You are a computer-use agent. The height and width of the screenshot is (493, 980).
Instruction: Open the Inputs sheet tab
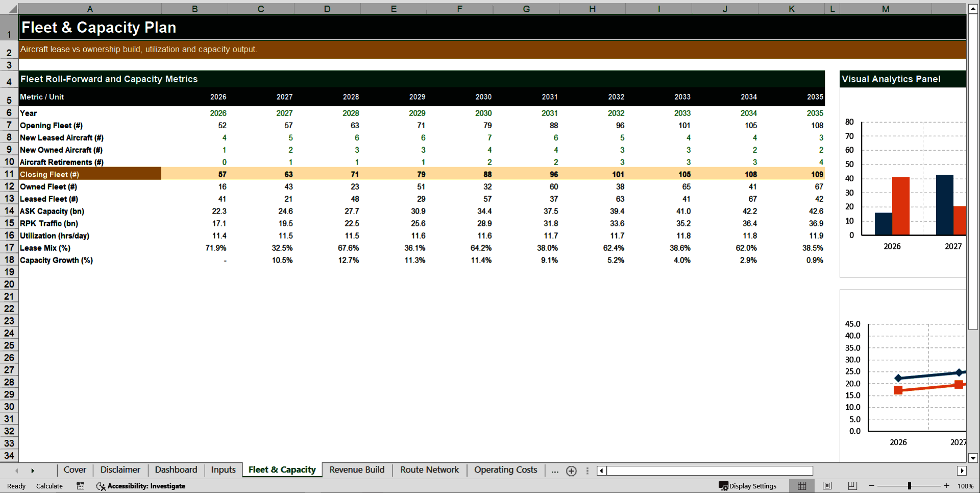224,470
